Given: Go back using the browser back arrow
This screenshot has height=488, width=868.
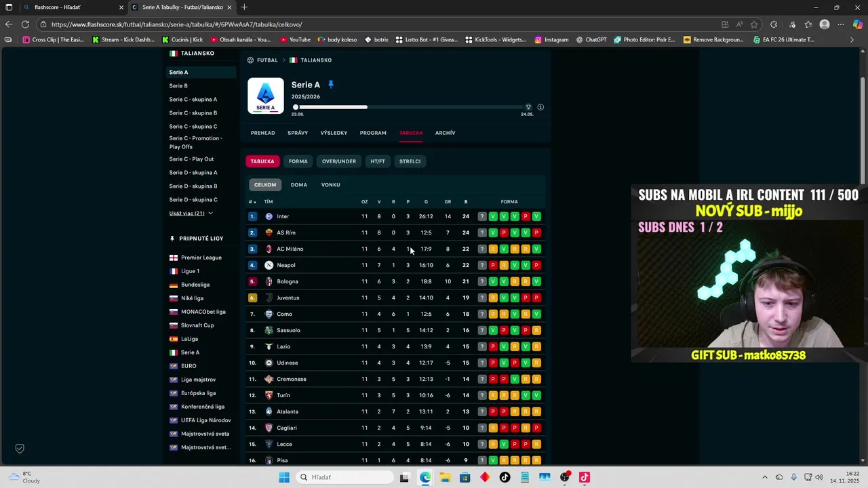Looking at the screenshot, I should tap(9, 24).
